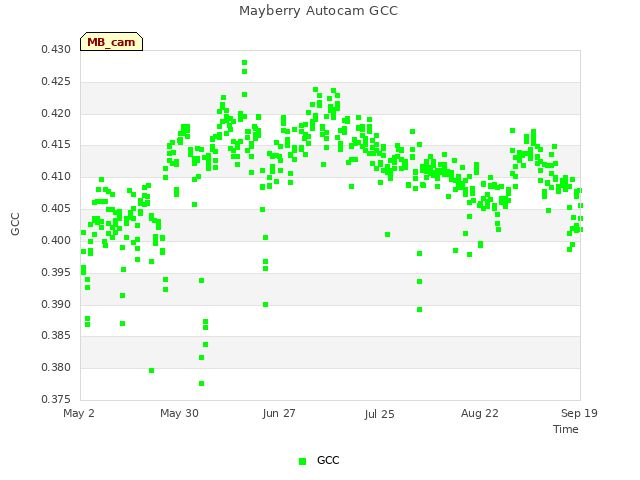
Task: Click the 0.410 y-axis value
Action: 56,177
